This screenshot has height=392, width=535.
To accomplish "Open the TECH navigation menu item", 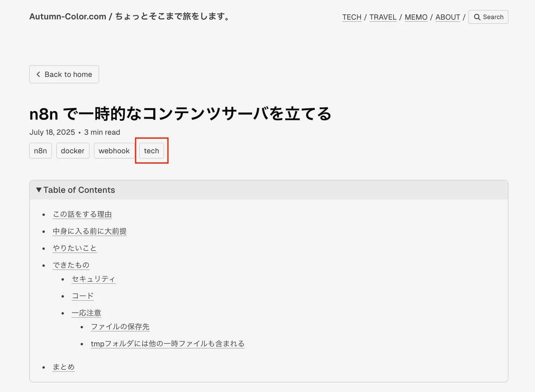I will click(x=352, y=17).
